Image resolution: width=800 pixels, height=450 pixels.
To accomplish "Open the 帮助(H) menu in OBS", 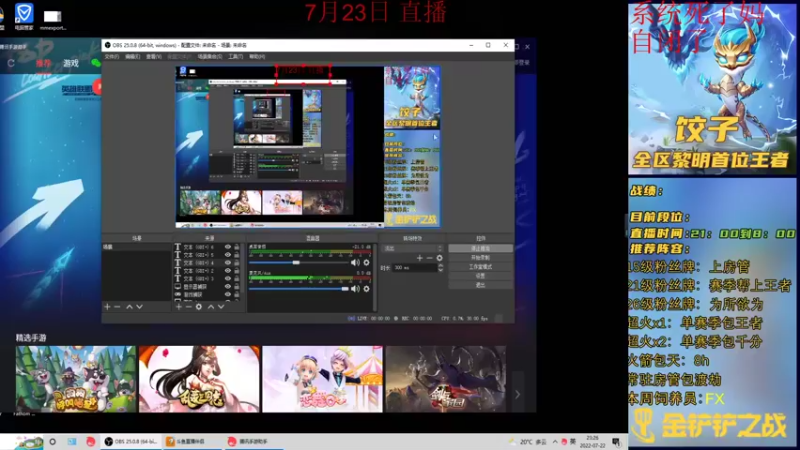I will (257, 57).
